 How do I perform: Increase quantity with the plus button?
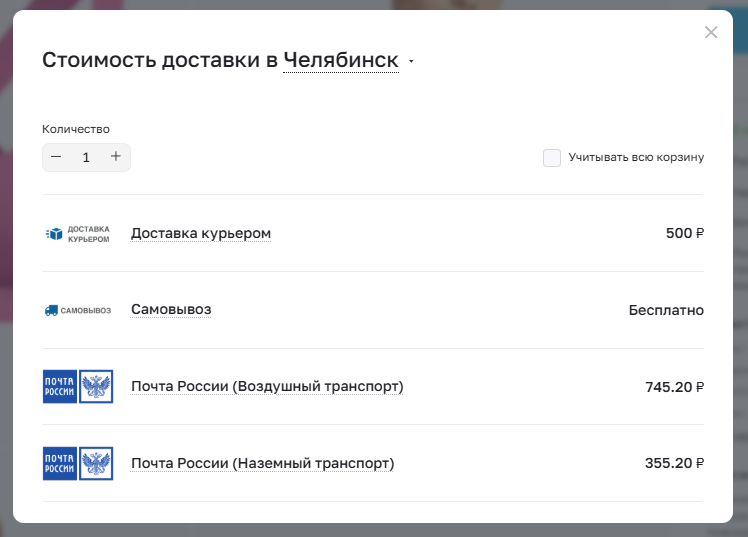click(x=115, y=156)
